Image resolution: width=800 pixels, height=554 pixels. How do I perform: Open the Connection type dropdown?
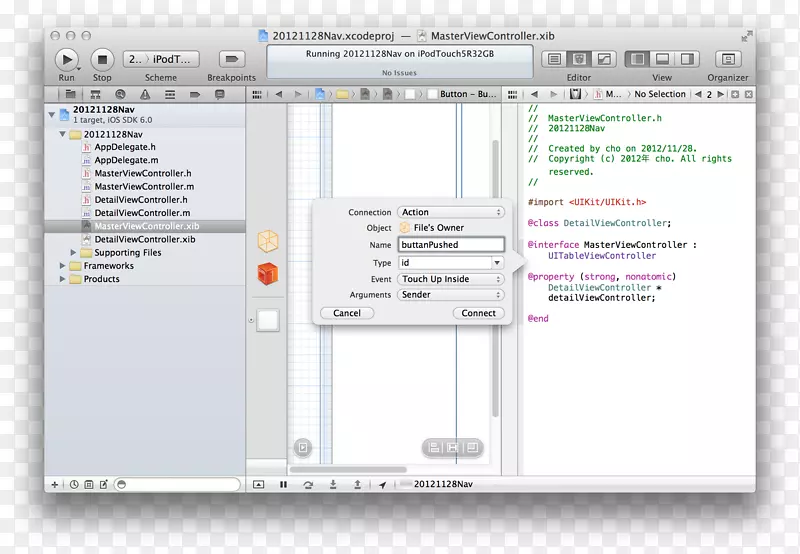pyautogui.click(x=451, y=212)
